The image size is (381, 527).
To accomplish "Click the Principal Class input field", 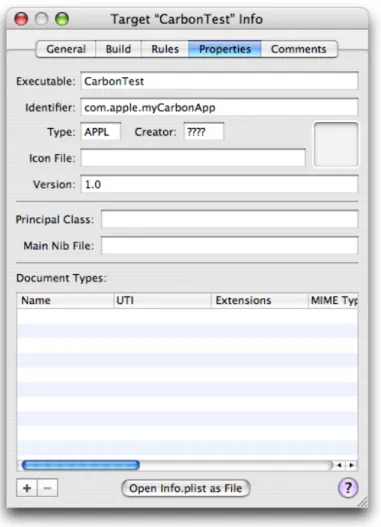I will 229,219.
